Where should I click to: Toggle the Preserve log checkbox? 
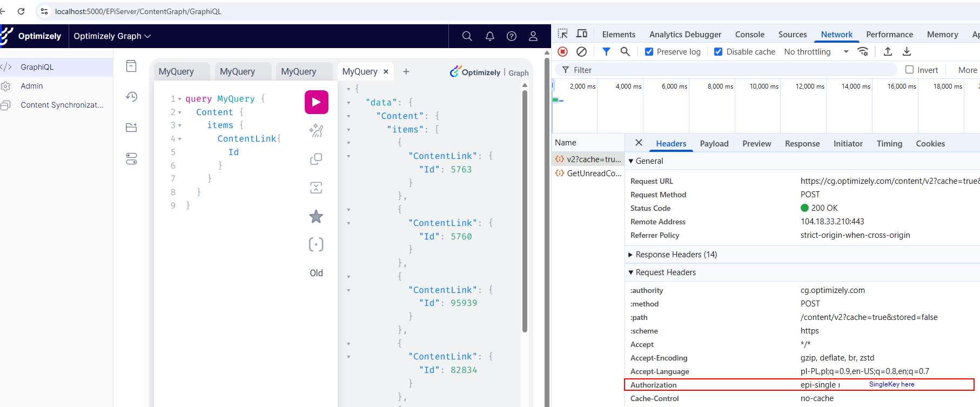tap(649, 52)
